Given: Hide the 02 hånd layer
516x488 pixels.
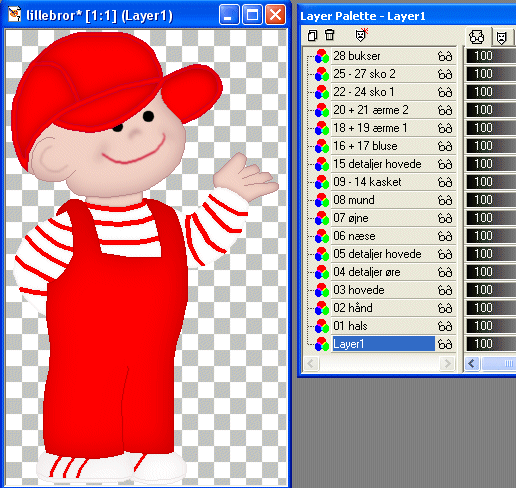Looking at the screenshot, I should (x=445, y=309).
